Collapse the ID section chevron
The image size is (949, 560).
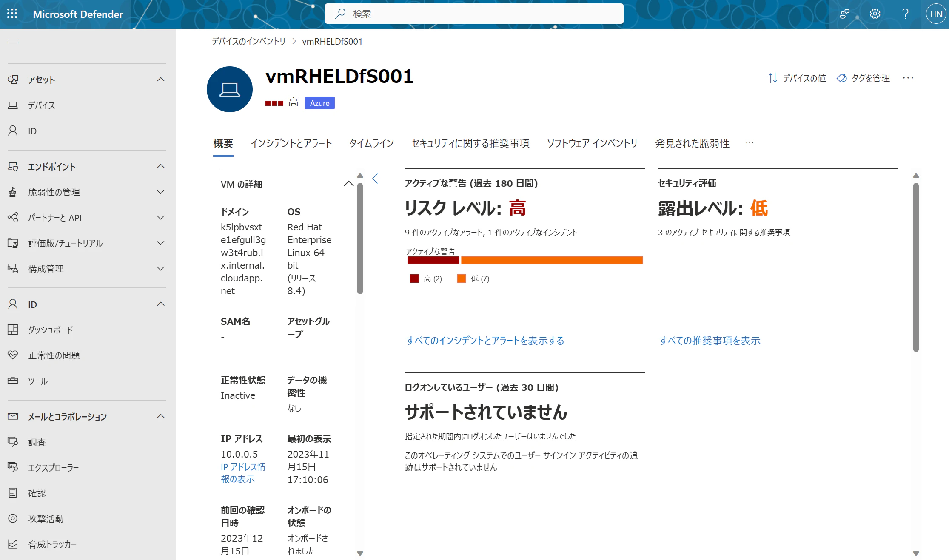(x=161, y=304)
